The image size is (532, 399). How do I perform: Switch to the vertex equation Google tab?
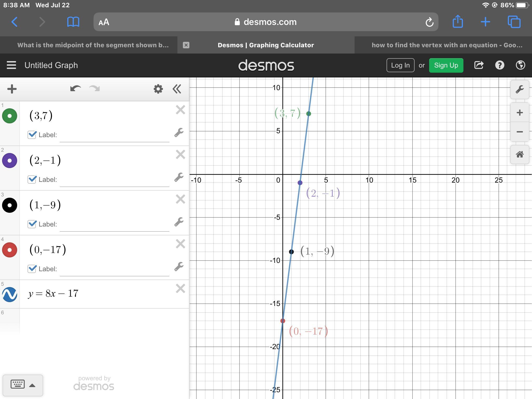click(447, 45)
